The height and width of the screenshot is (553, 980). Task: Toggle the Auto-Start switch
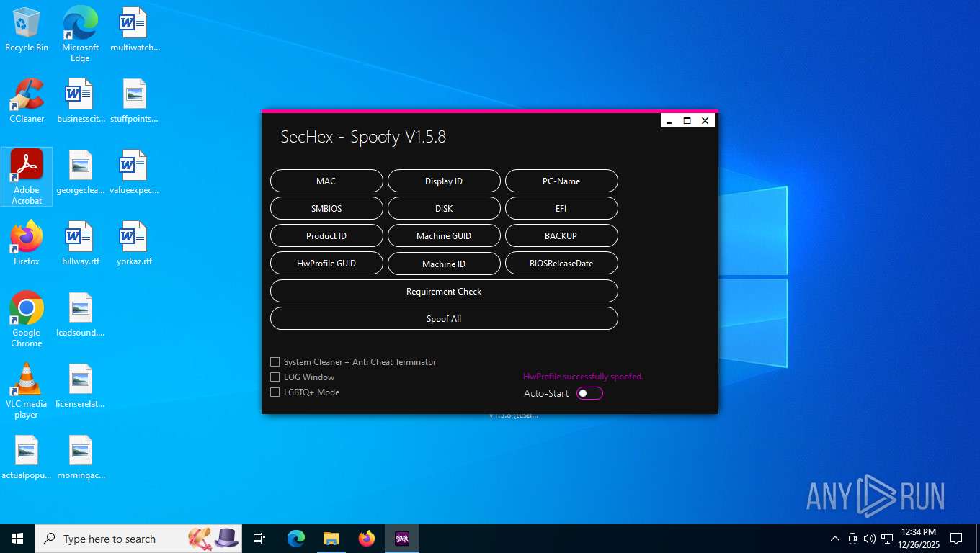point(589,393)
